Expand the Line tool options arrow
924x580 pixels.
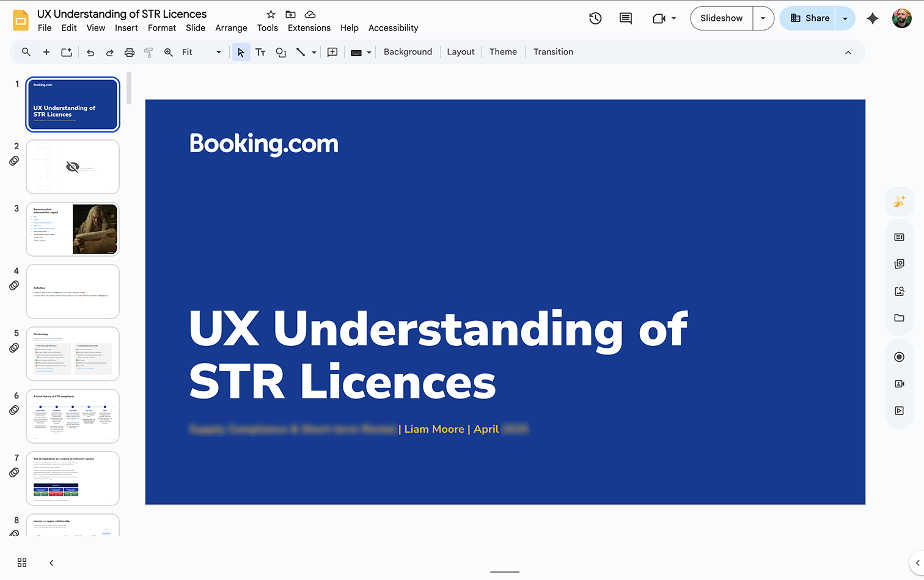point(313,52)
